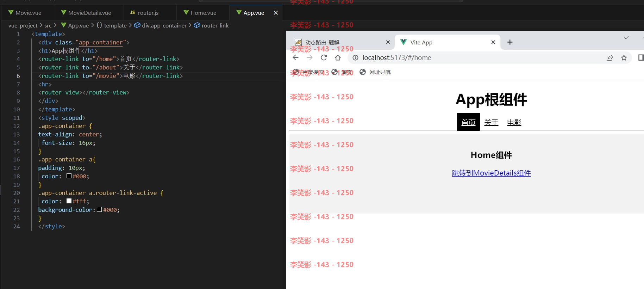Screen dimensions: 644x289
Task: Share this page icon in address bar
Action: tap(610, 57)
